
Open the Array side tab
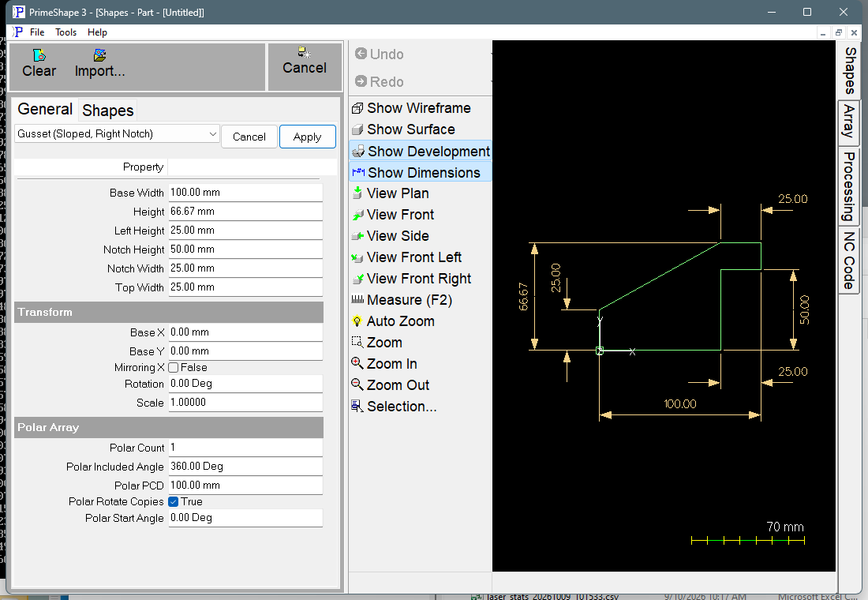coord(848,123)
